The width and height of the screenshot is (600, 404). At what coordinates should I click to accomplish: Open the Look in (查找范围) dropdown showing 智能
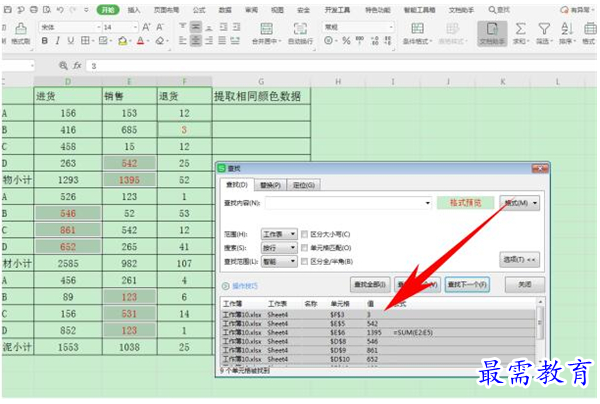tap(279, 261)
